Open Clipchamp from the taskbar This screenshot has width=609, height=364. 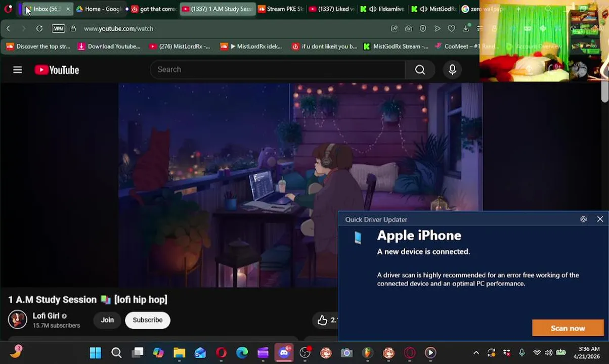tap(263, 353)
